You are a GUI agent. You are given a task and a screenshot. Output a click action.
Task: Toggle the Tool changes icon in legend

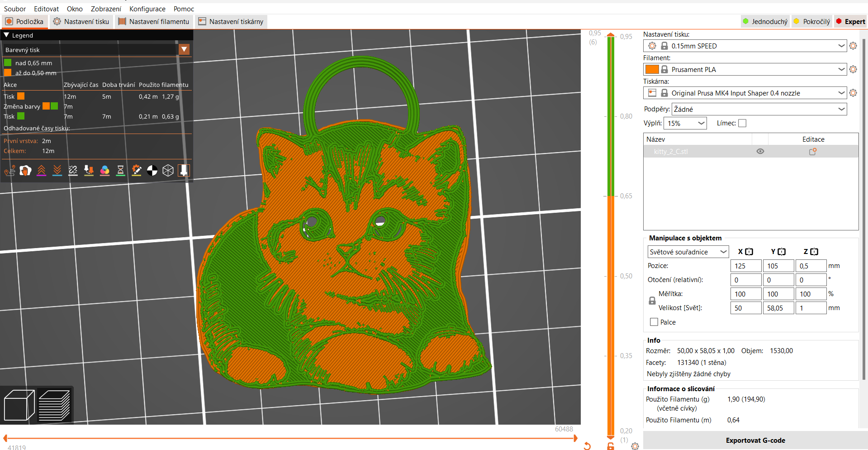tap(89, 171)
